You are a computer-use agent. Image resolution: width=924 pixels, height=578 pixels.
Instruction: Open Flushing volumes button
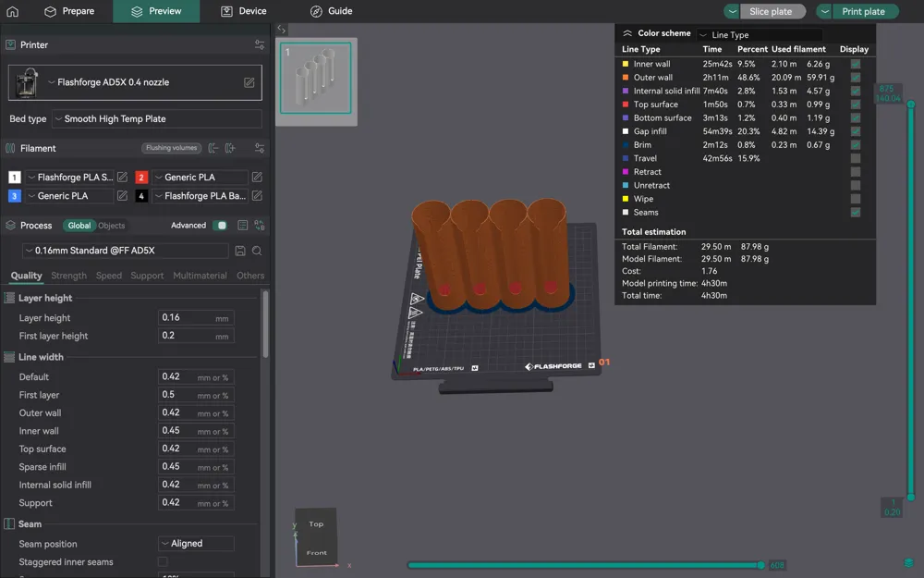click(172, 148)
